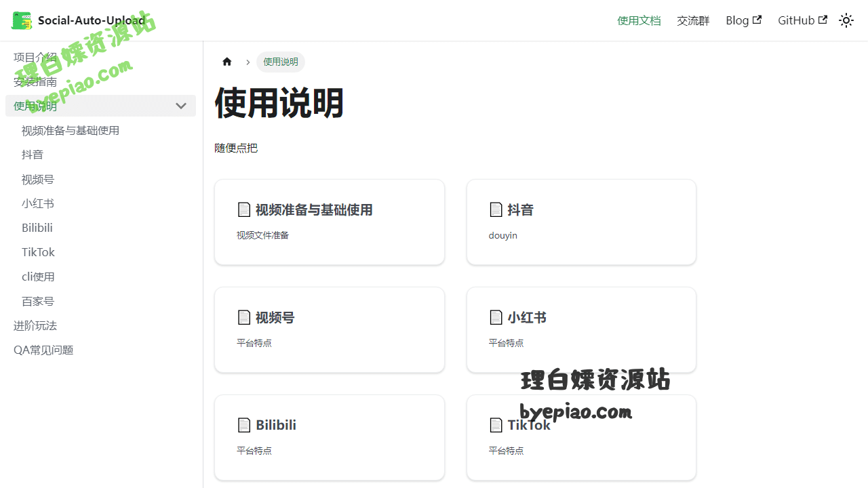Select 视频准备与基础使用 in the sidebar
868x488 pixels.
(71, 130)
